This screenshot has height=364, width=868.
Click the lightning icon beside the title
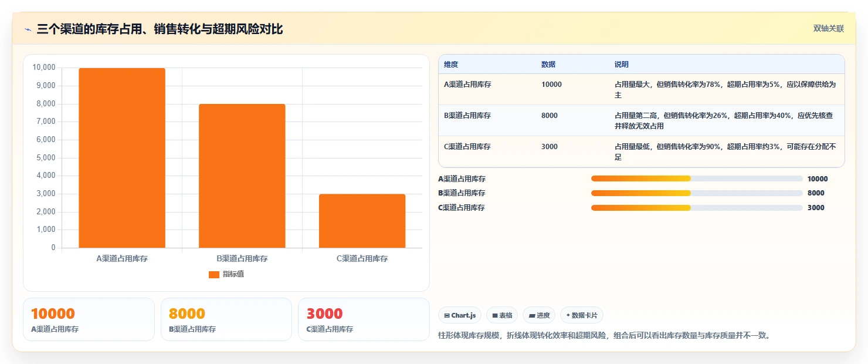[28, 29]
